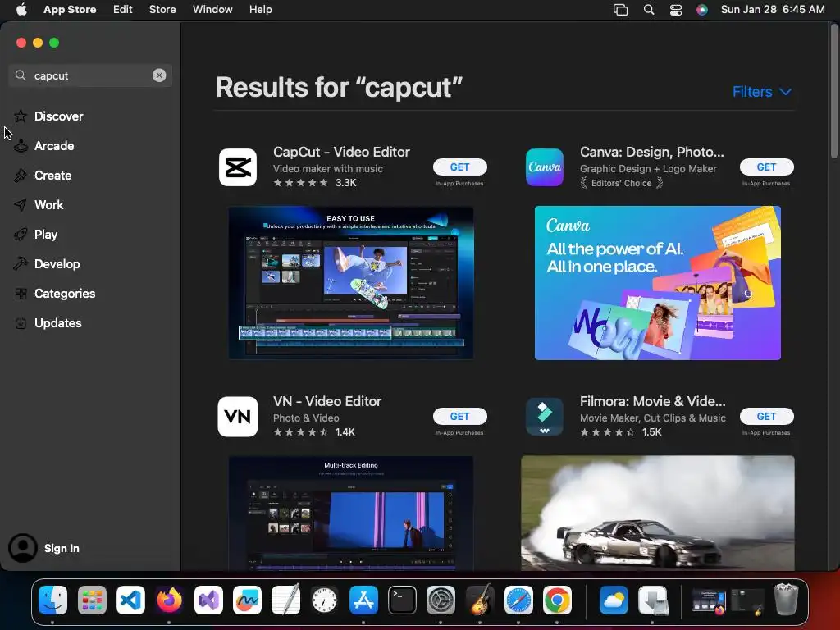Viewport: 840px width, 630px height.
Task: Clear the capcut search text
Action: [x=159, y=75]
